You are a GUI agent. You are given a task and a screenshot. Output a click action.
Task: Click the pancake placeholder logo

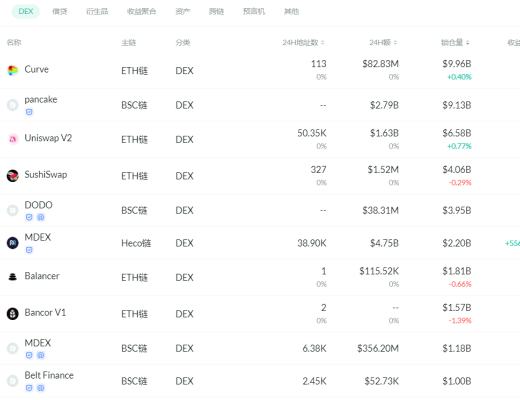(x=13, y=105)
